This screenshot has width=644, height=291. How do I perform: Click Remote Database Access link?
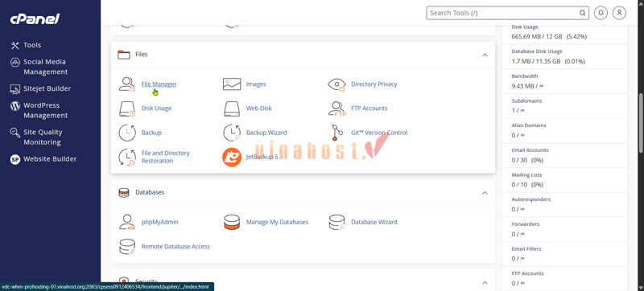[175, 247]
